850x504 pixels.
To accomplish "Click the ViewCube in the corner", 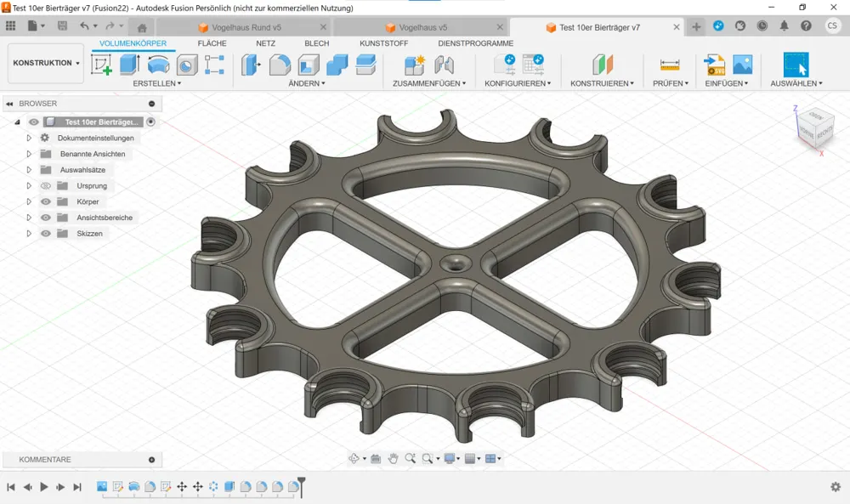I will [816, 129].
